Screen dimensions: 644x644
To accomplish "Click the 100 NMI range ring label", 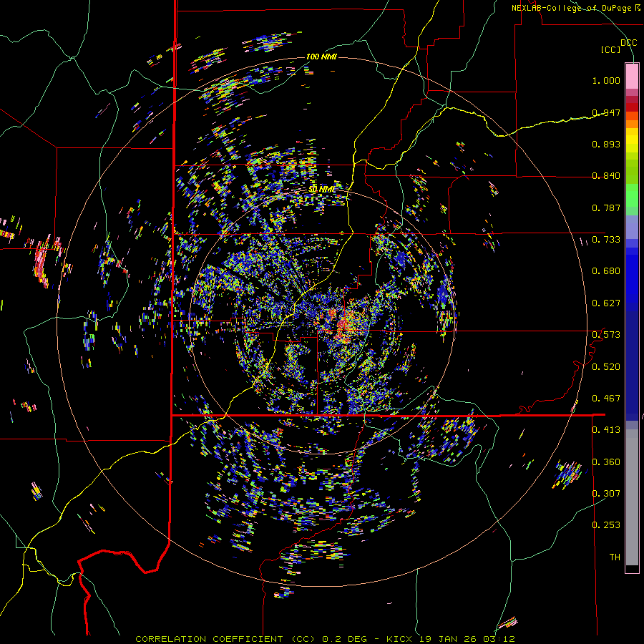I will click(321, 57).
